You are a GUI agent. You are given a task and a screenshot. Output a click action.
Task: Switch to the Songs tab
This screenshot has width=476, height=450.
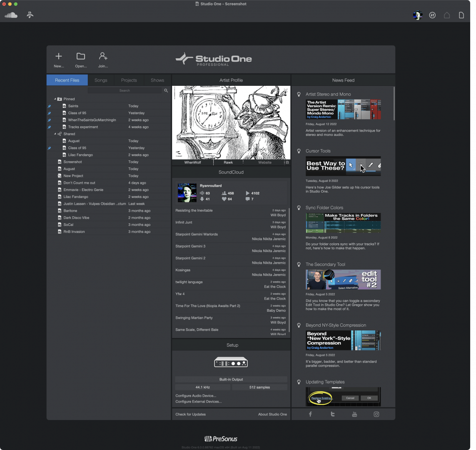point(101,80)
